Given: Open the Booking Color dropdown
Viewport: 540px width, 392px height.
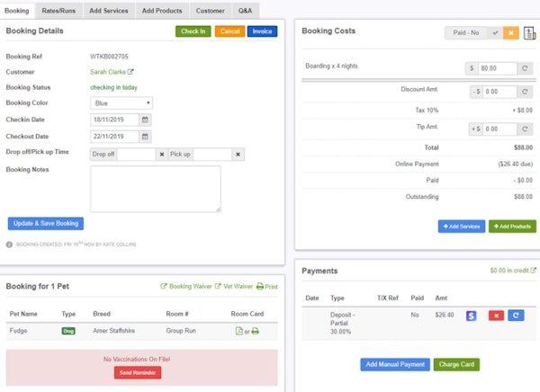Looking at the screenshot, I should tap(121, 102).
